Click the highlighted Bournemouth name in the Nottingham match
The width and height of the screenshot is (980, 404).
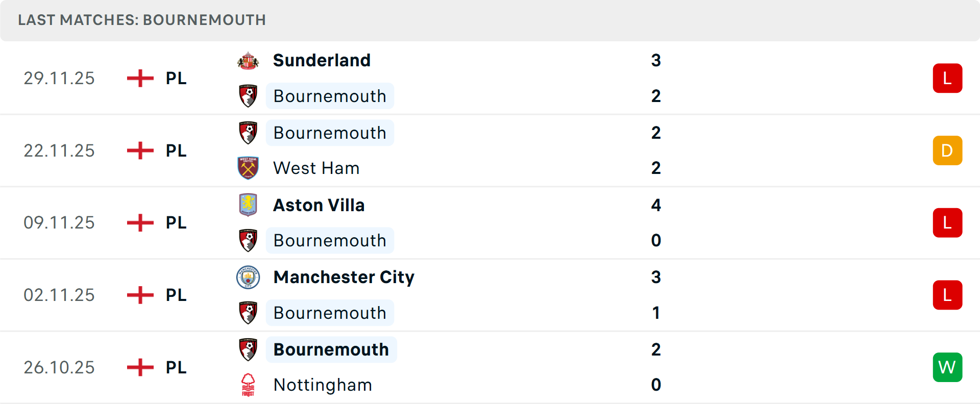coord(331,349)
